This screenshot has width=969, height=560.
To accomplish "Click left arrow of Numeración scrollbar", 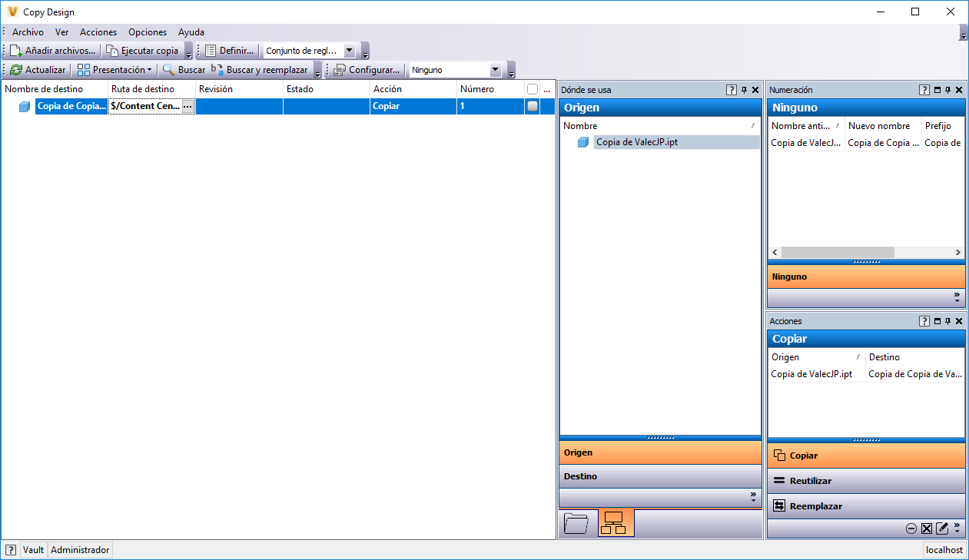I will pos(775,252).
